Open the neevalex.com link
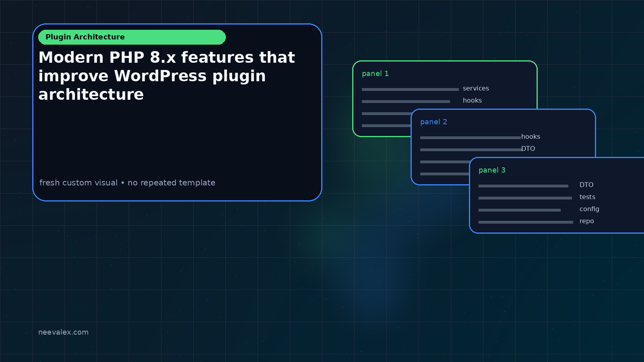Screen dimensions: 644x362 pos(63,332)
